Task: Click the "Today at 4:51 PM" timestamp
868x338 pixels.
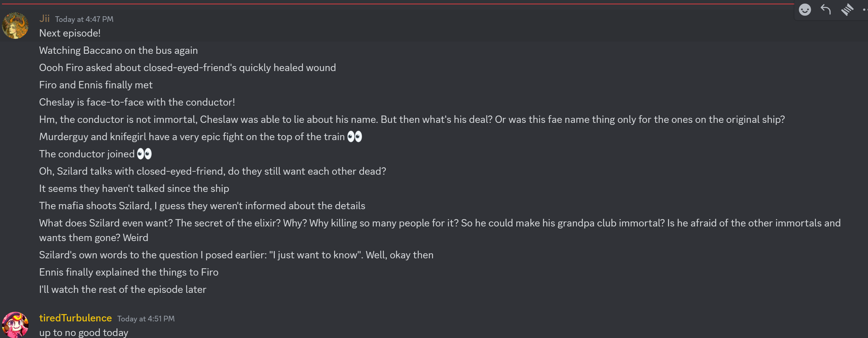Action: [x=146, y=319]
